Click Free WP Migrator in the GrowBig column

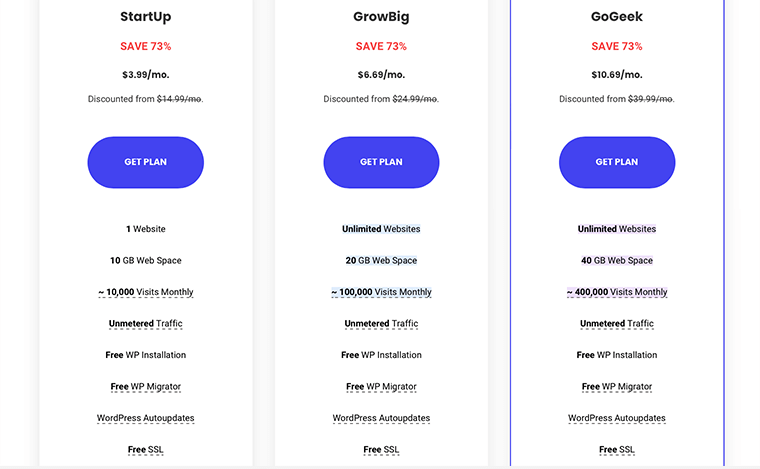pos(381,387)
